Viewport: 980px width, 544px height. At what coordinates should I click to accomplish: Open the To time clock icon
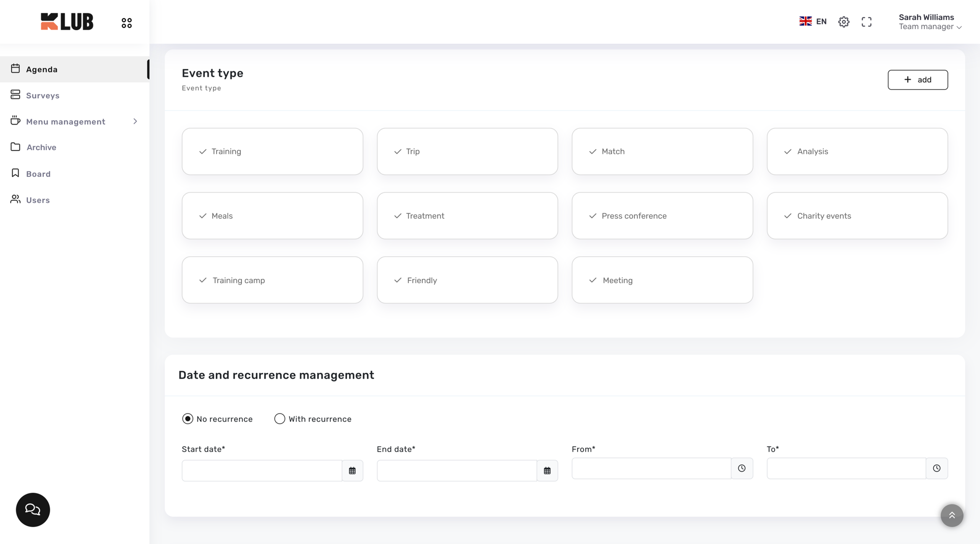tap(936, 468)
